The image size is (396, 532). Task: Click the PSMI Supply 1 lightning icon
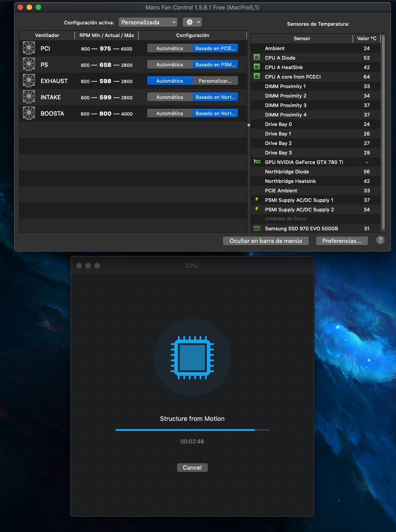click(257, 200)
